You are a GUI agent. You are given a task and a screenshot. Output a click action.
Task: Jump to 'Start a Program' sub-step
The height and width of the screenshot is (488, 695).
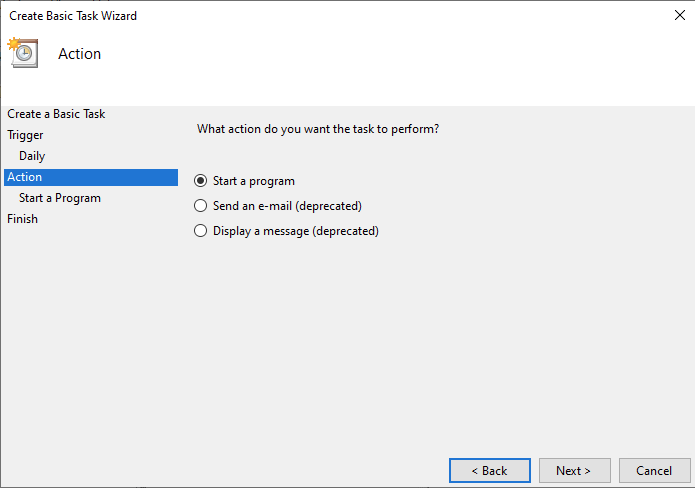pyautogui.click(x=60, y=198)
